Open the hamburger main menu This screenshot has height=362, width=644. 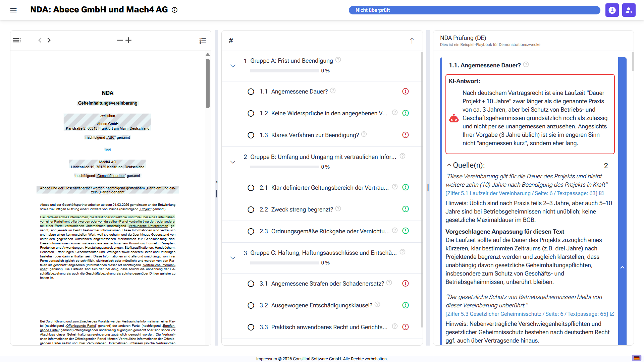tap(13, 10)
